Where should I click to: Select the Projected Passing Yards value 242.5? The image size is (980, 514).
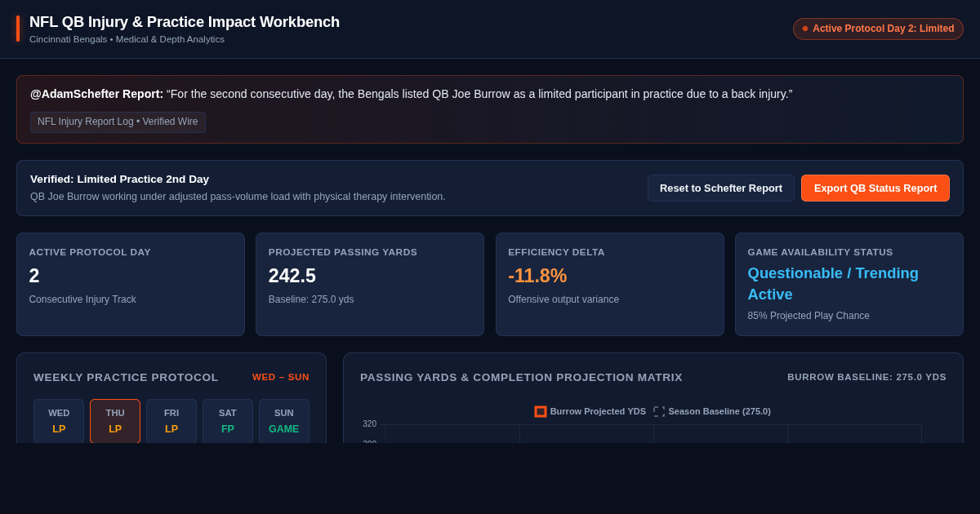[292, 276]
